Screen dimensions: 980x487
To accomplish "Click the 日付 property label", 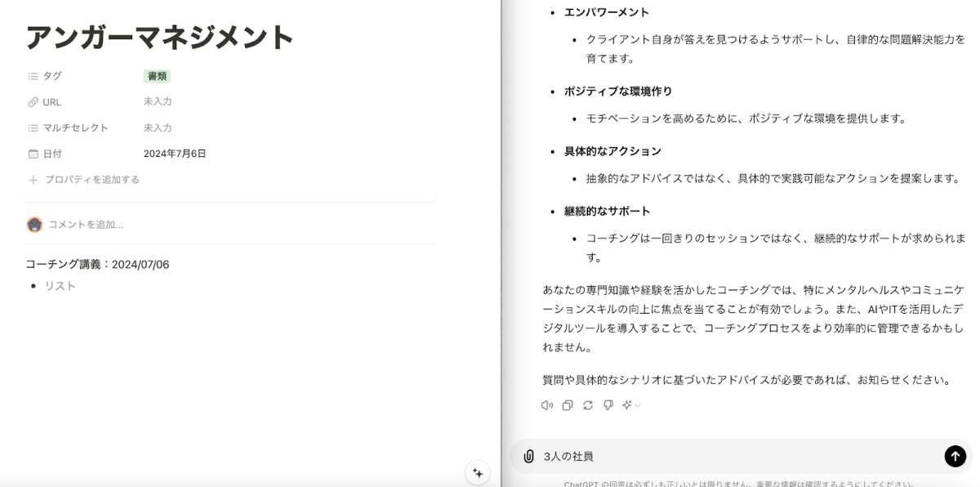I will [x=51, y=154].
